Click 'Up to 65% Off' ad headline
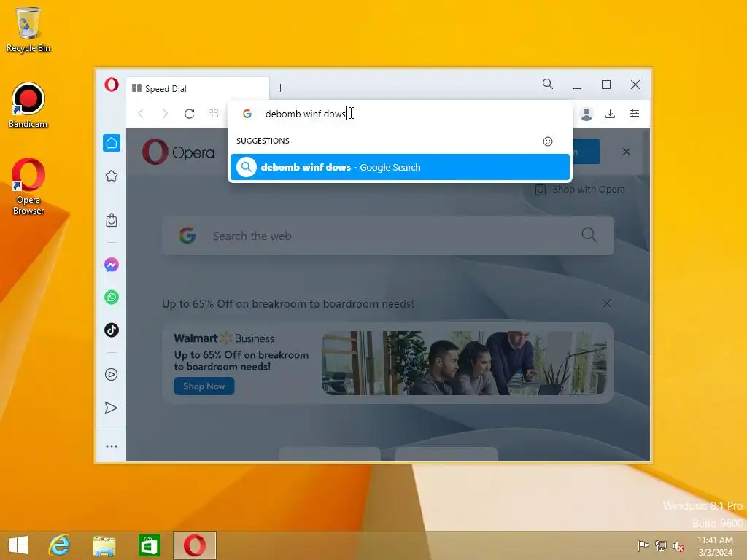The height and width of the screenshot is (560, 747). click(x=287, y=304)
